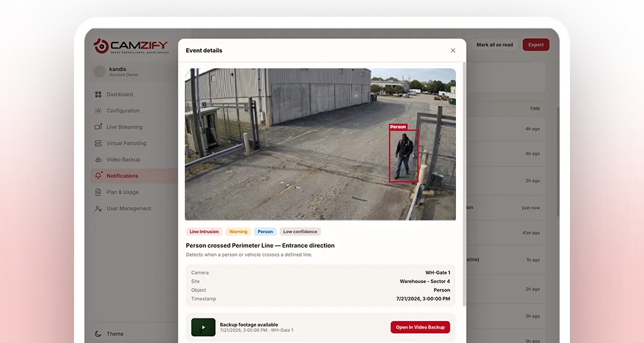
Task: Open Plan & Usage page
Action: (x=122, y=192)
